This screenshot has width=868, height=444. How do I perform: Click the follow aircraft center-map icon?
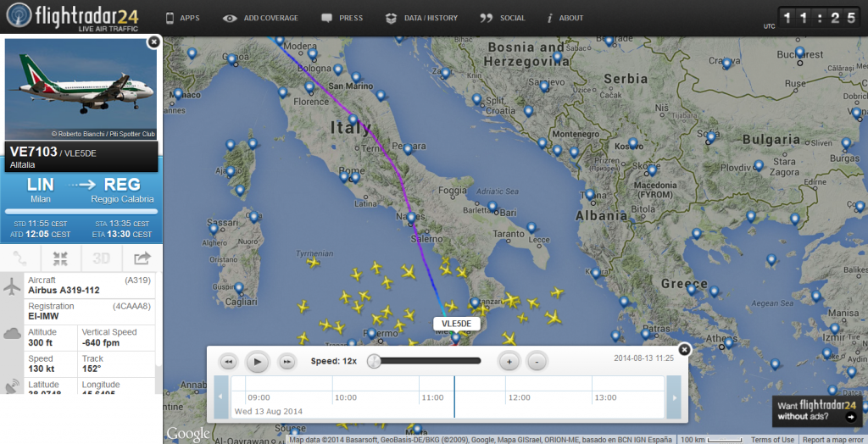click(x=60, y=258)
